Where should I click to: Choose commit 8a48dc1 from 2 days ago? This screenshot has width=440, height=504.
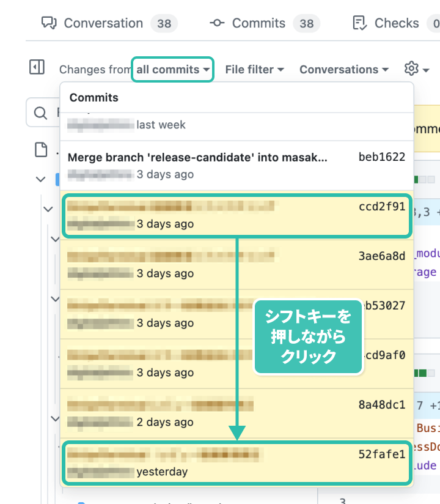click(x=236, y=413)
